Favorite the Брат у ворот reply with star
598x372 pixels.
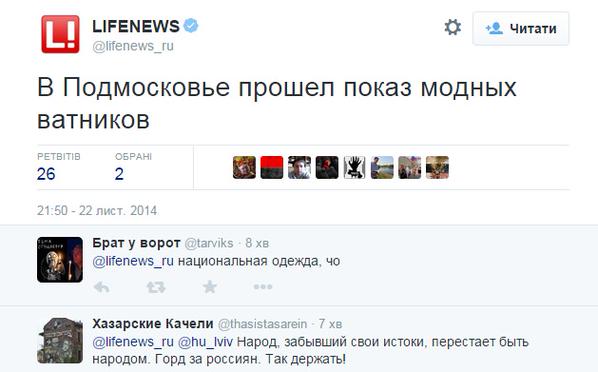click(210, 287)
